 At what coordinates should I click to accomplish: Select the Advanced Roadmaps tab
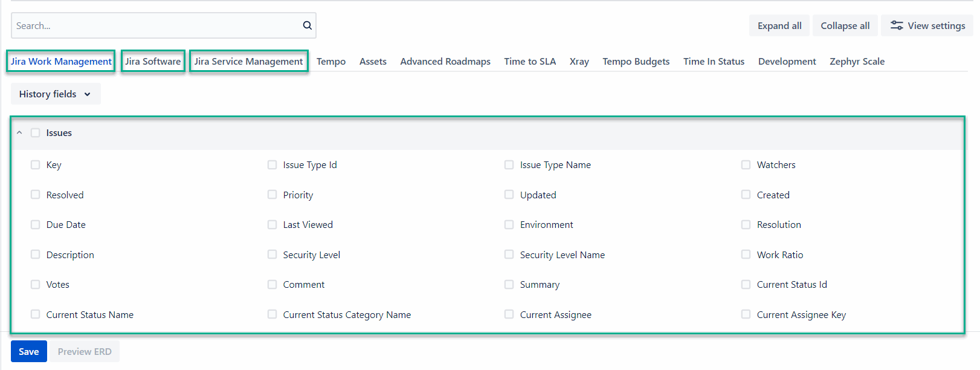point(445,62)
